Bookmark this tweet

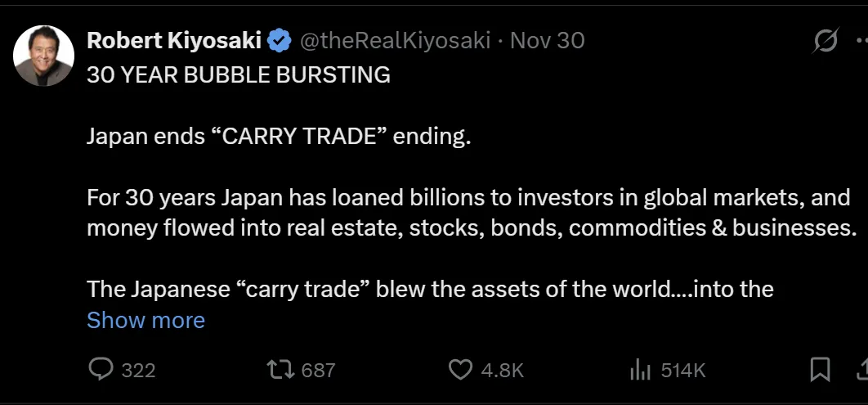(820, 370)
